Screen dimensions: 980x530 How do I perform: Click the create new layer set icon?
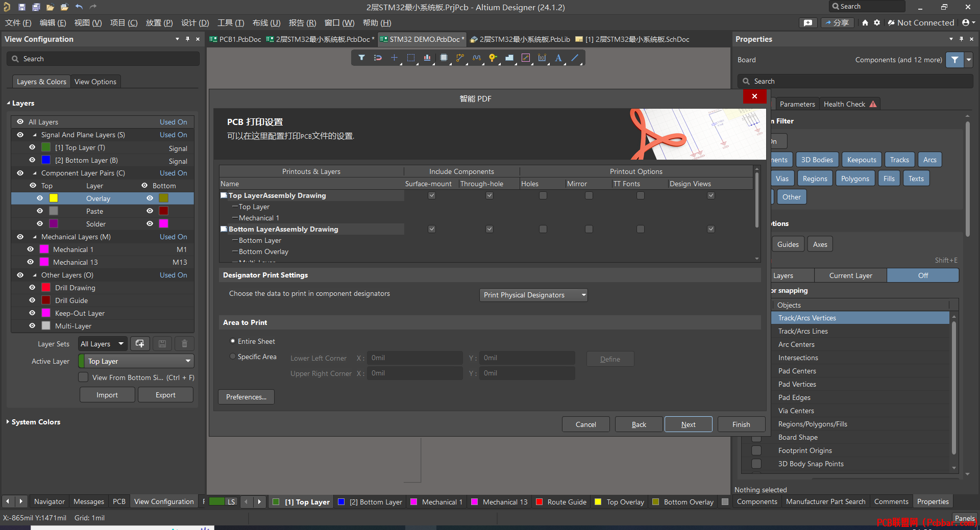point(140,344)
